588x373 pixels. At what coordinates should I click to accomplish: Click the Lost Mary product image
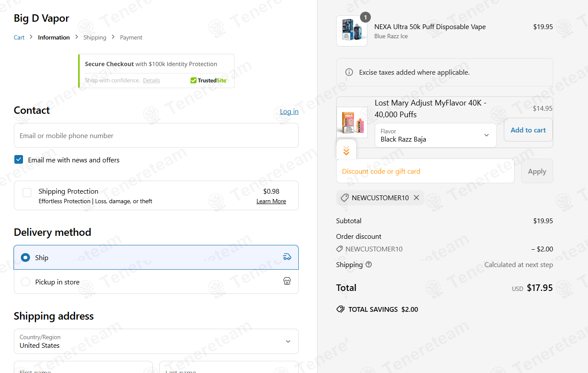(x=352, y=122)
